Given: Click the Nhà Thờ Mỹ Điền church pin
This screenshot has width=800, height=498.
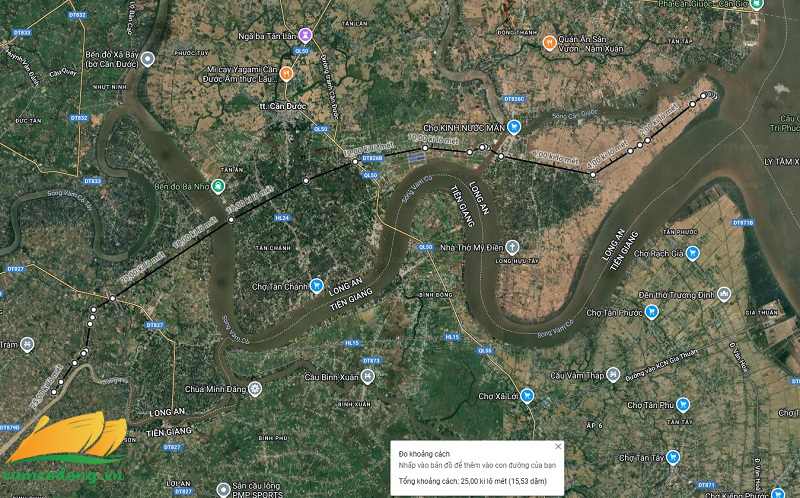Looking at the screenshot, I should pos(512,247).
